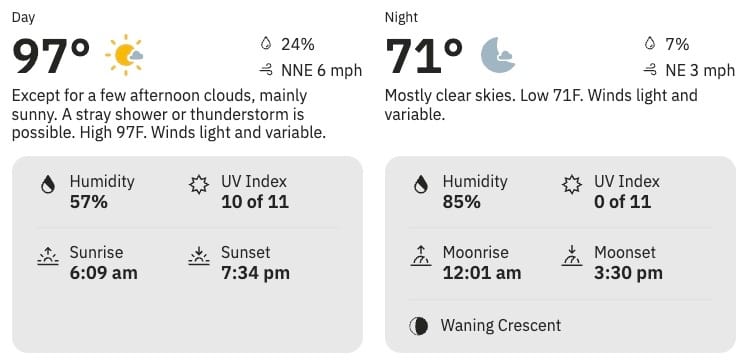Screen dimensions: 750x363
Task: Click the 71° night temperature
Action: coord(424,55)
